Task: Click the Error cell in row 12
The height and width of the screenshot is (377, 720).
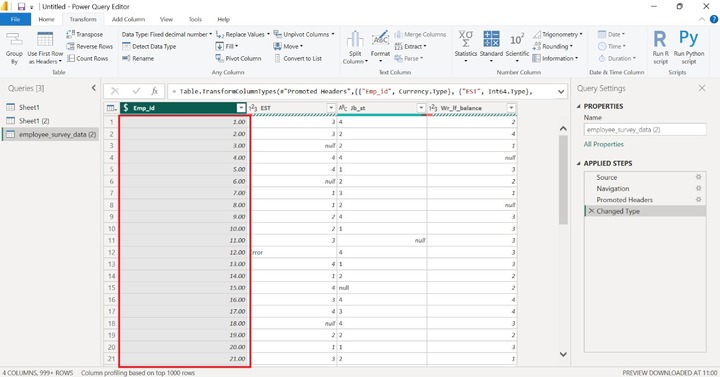Action: [294, 252]
